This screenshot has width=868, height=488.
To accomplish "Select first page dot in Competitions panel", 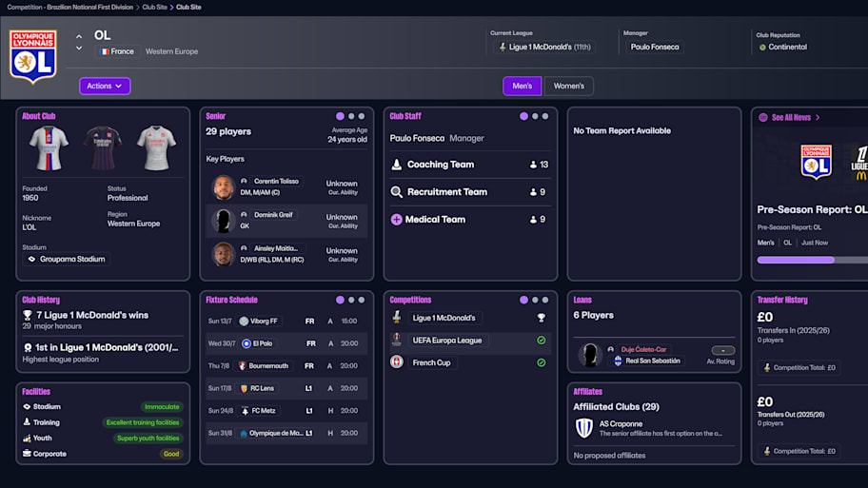I will pos(523,300).
